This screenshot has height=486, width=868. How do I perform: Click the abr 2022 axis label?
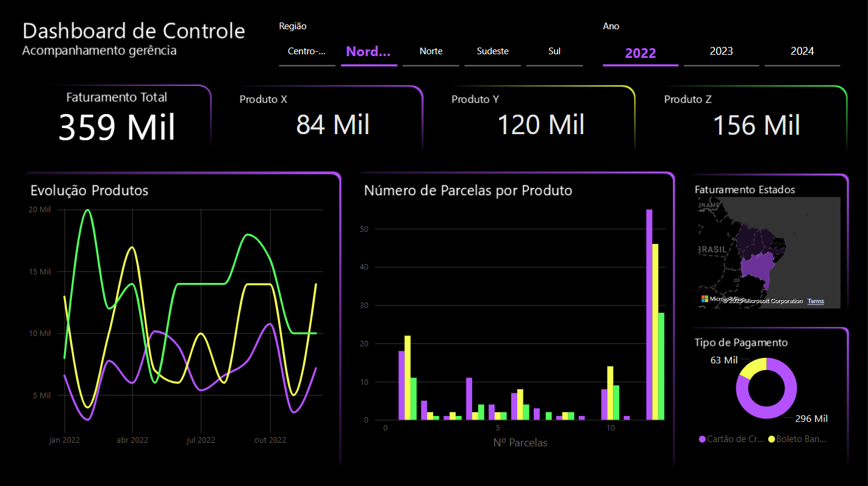[x=132, y=440]
